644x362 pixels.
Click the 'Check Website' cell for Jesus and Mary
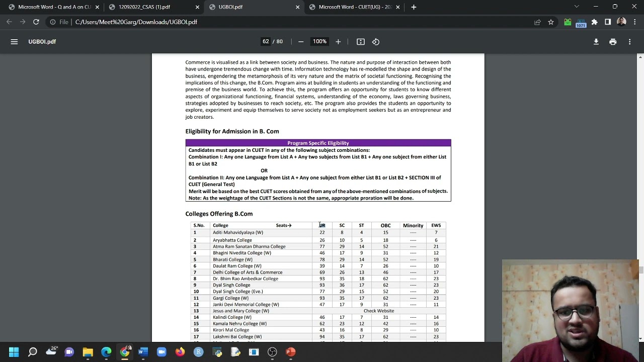[379, 311]
